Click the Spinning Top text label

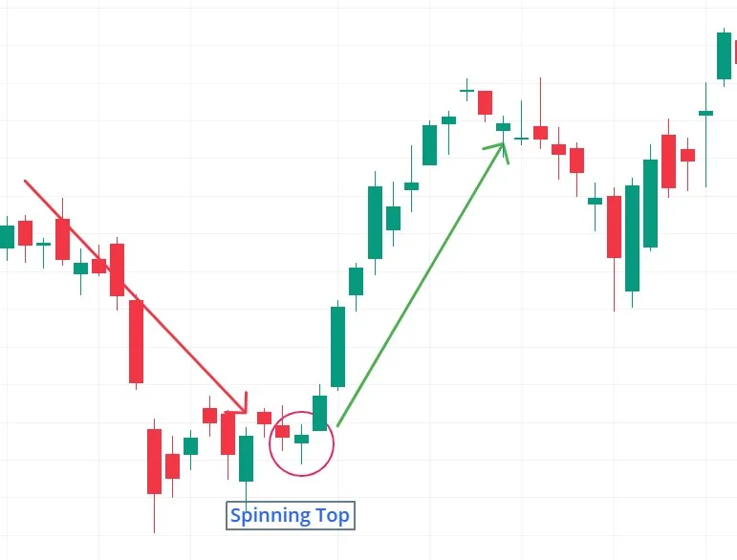click(290, 515)
